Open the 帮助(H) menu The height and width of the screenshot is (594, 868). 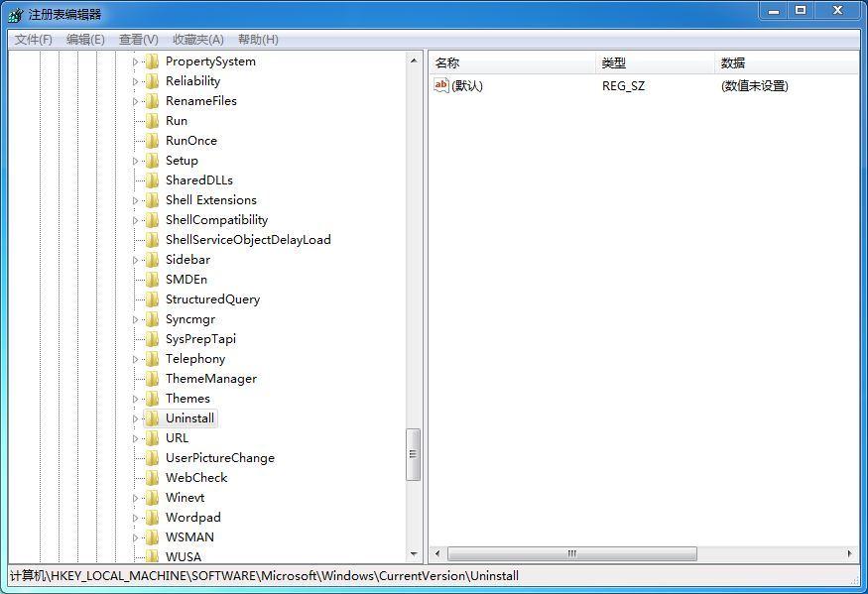click(x=258, y=40)
